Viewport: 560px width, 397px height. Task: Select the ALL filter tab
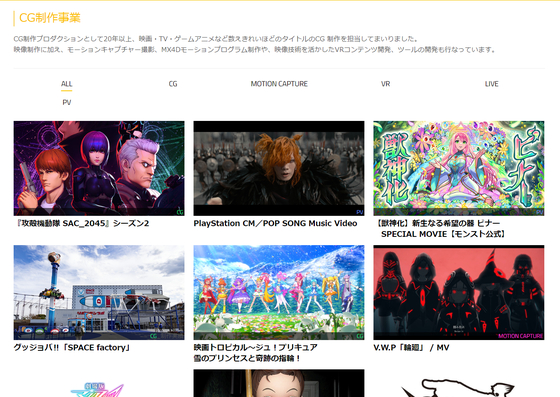click(x=66, y=84)
